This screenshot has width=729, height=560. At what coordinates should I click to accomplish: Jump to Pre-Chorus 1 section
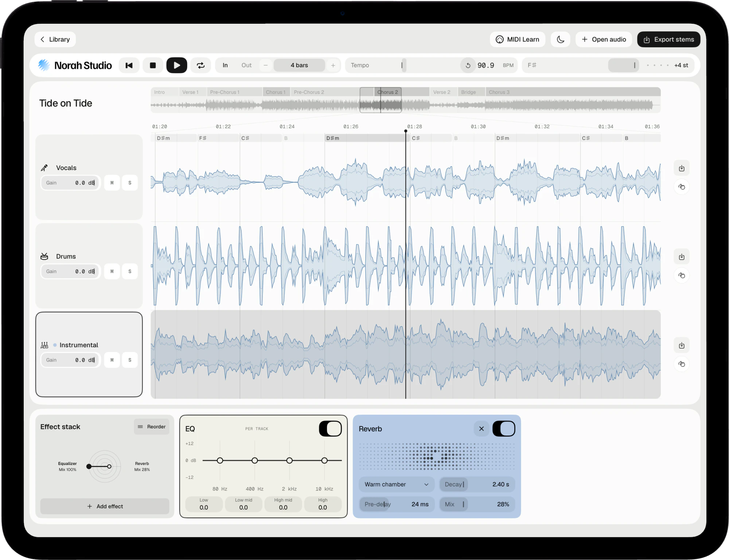[234, 92]
